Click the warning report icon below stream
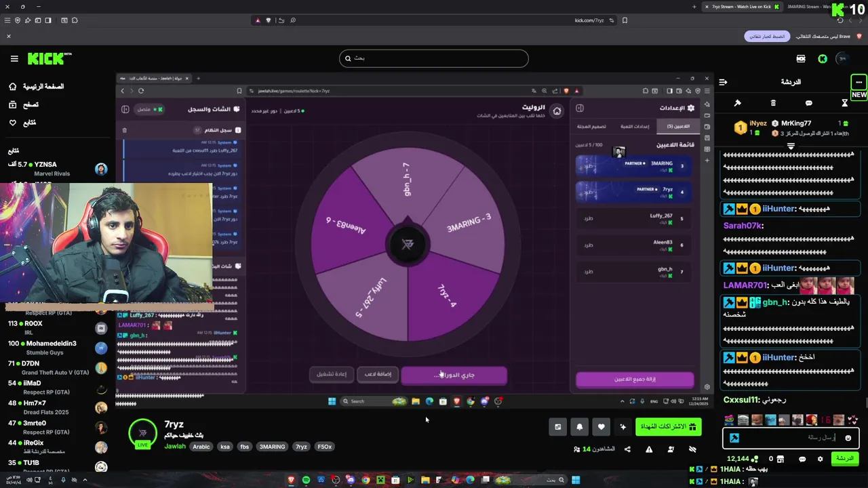Image resolution: width=868 pixels, height=488 pixels. pyautogui.click(x=649, y=449)
